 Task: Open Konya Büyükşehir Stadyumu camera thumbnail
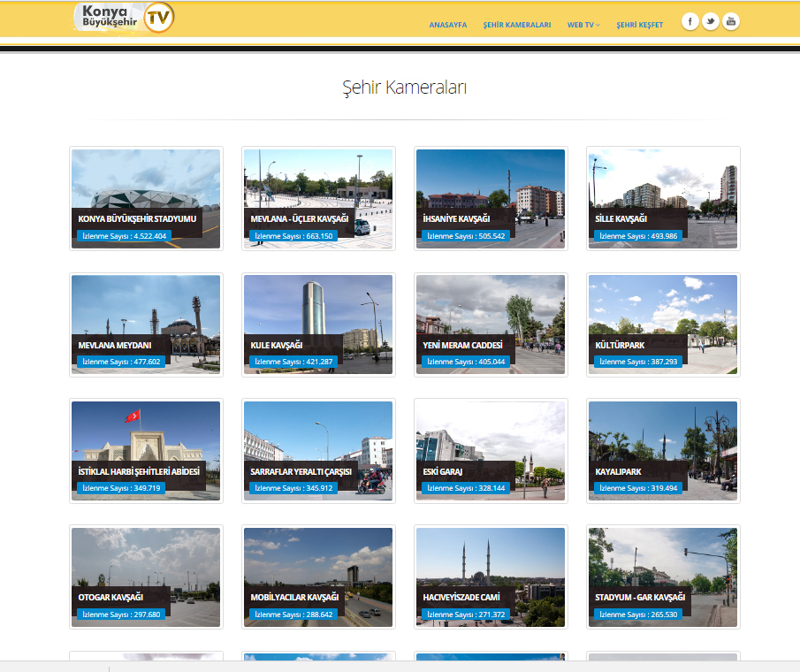(x=146, y=198)
